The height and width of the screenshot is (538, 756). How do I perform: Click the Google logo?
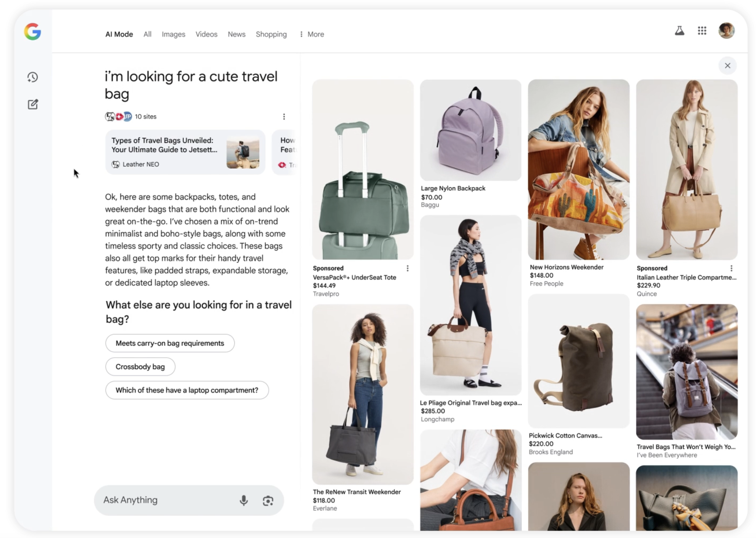click(x=33, y=32)
